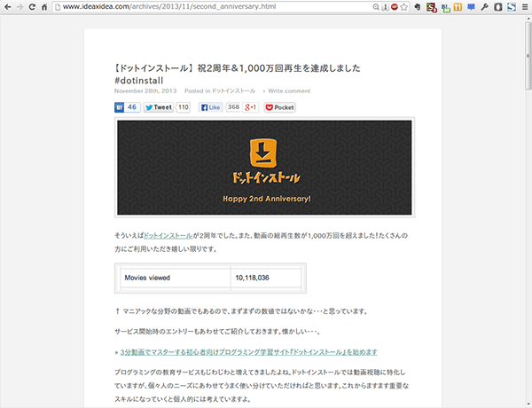
Task: Open the Chrome hamburger menu
Action: click(525, 7)
